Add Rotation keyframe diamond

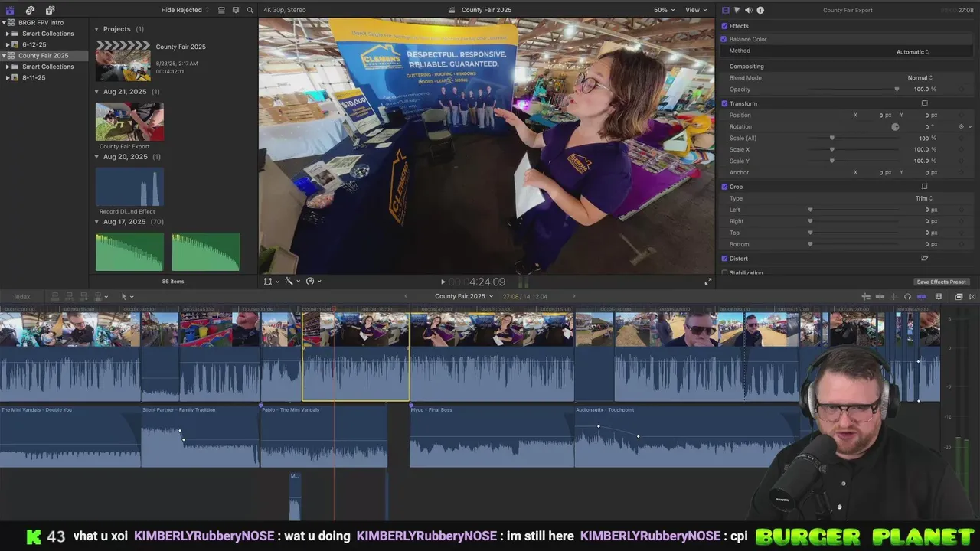961,126
